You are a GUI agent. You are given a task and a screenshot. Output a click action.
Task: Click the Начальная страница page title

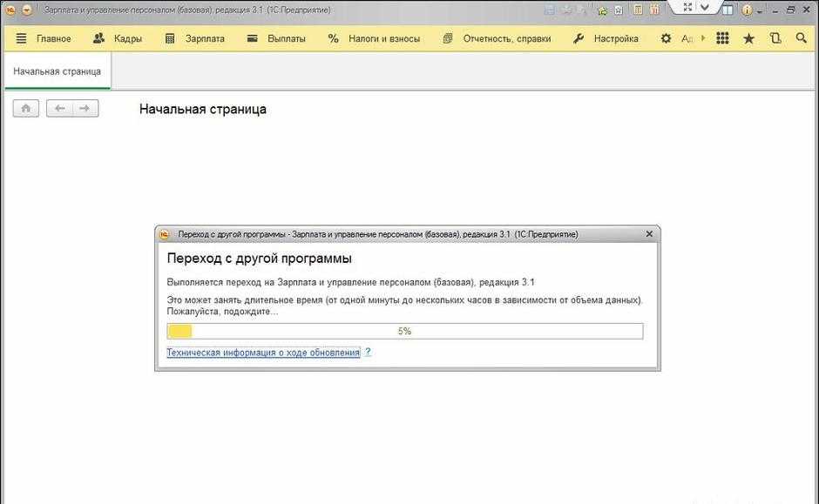203,109
